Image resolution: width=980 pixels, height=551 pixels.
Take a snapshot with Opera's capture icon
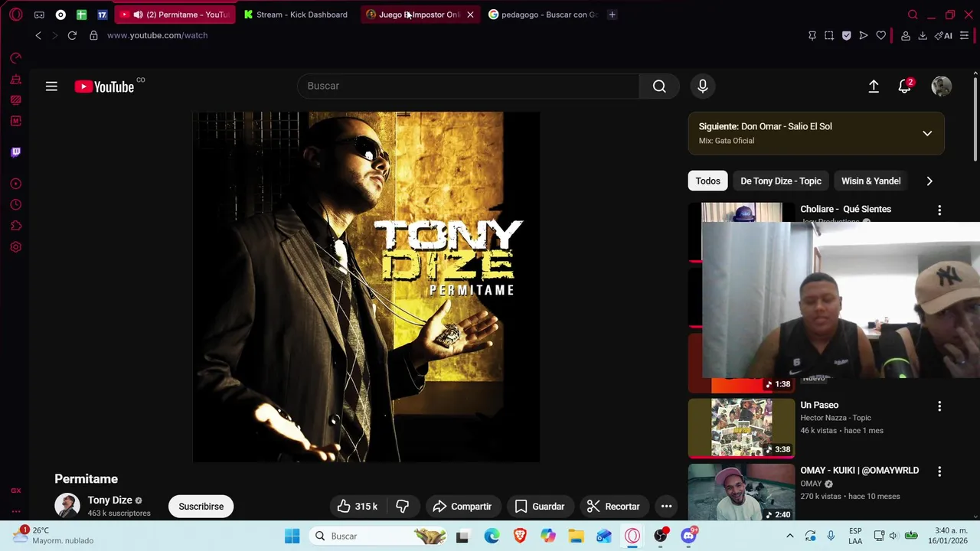pyautogui.click(x=829, y=35)
